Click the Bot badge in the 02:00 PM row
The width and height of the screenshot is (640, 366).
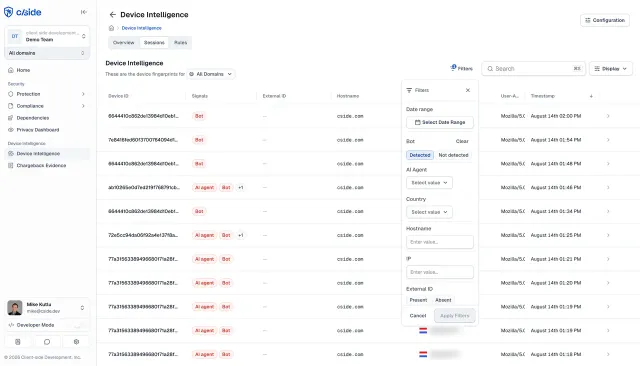point(199,116)
